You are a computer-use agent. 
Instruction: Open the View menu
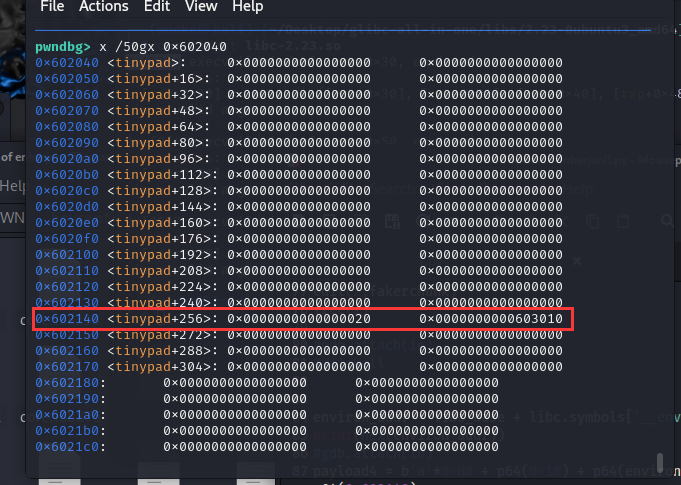pos(201,7)
